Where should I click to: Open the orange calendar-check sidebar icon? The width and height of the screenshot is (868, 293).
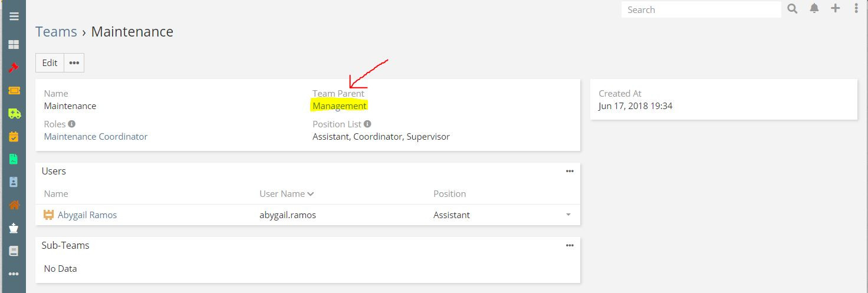pos(14,137)
